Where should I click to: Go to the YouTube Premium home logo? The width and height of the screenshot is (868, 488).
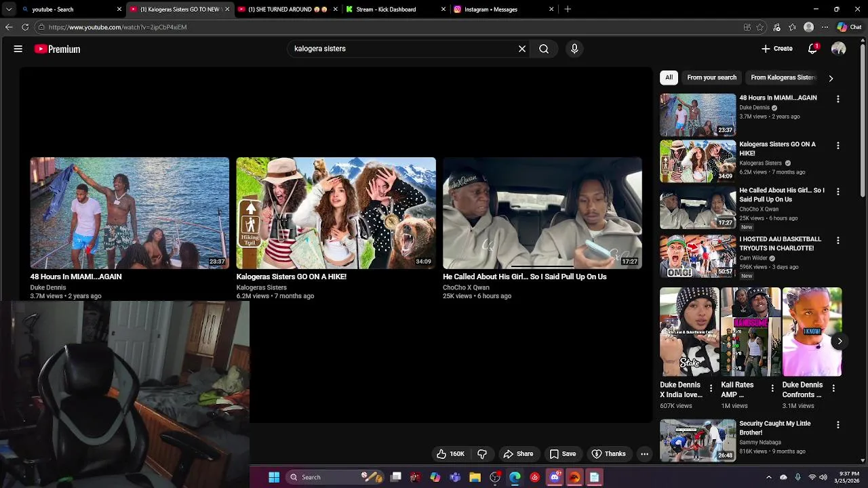point(58,49)
